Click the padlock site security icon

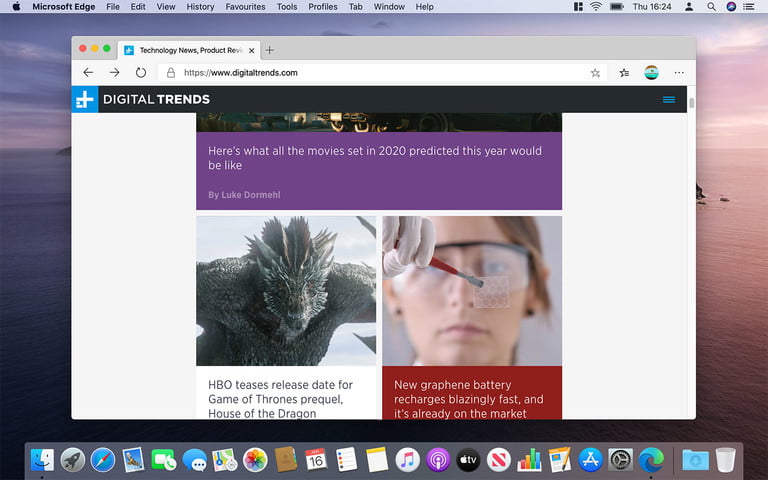170,72
